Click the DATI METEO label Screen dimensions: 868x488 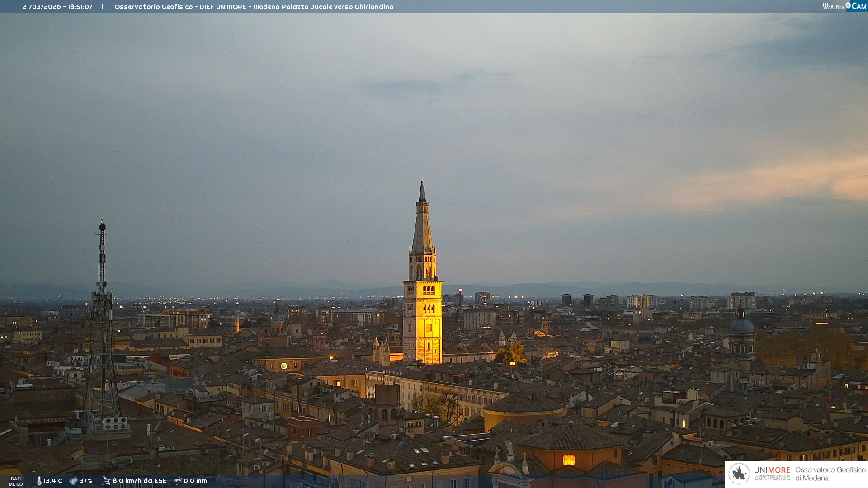16,481
